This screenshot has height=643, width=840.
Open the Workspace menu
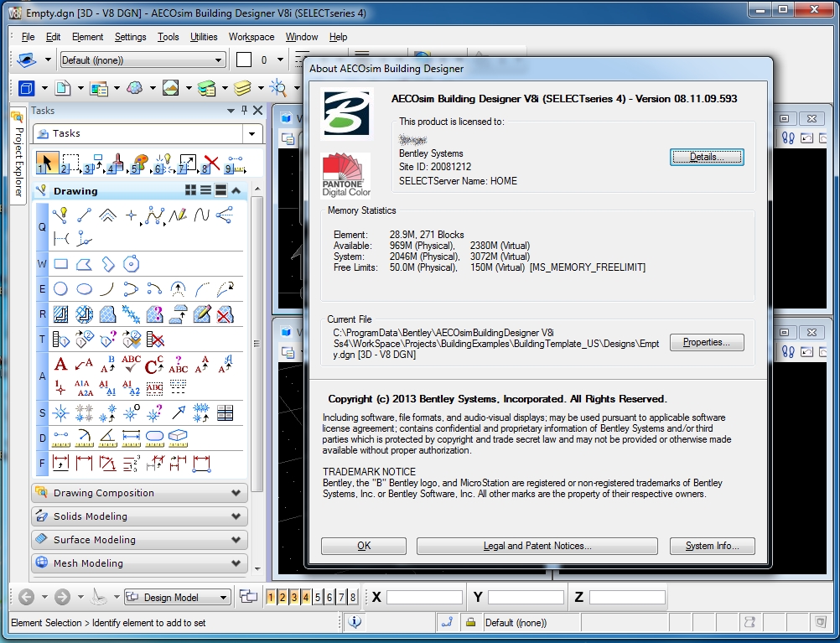[x=251, y=37]
